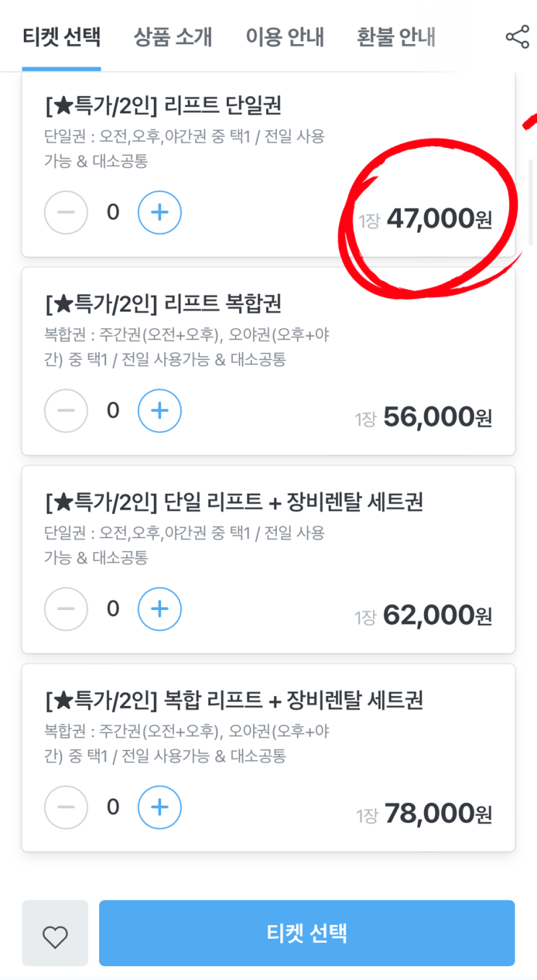Click the 리프트 복합권 ticket title
Screen dimensions: 537x980
tap(163, 304)
